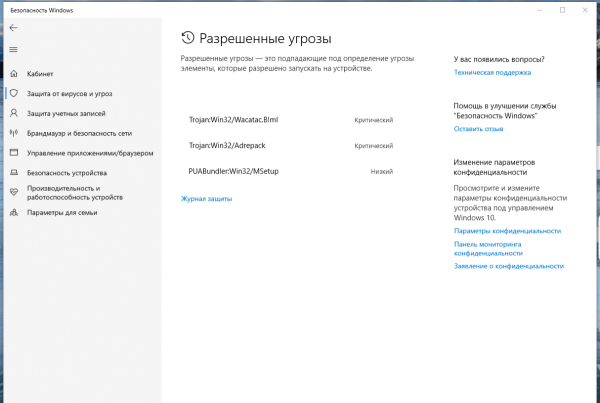Click the antenna icon for firewall
Viewport: 600px width, 403px height.
point(14,133)
